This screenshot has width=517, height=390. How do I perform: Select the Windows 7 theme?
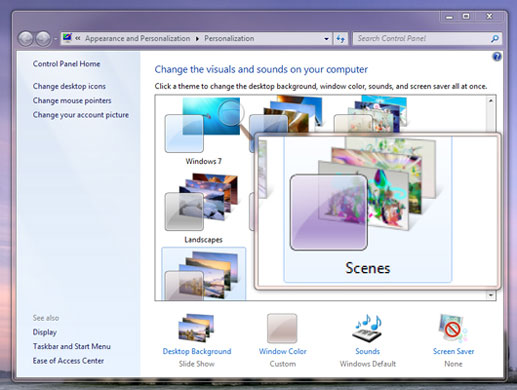tap(203, 132)
